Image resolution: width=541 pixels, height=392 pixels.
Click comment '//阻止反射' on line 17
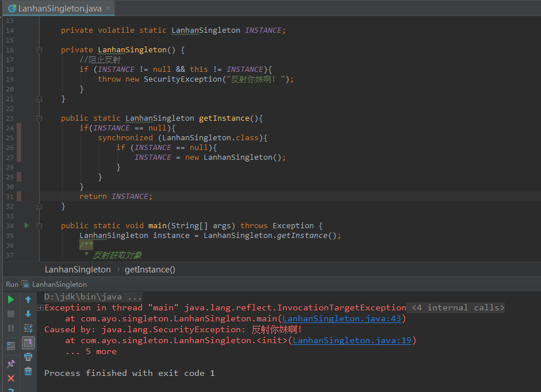(99, 60)
